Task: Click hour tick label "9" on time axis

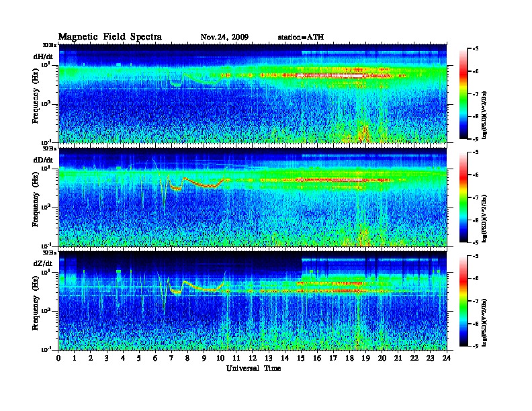Action: click(204, 358)
